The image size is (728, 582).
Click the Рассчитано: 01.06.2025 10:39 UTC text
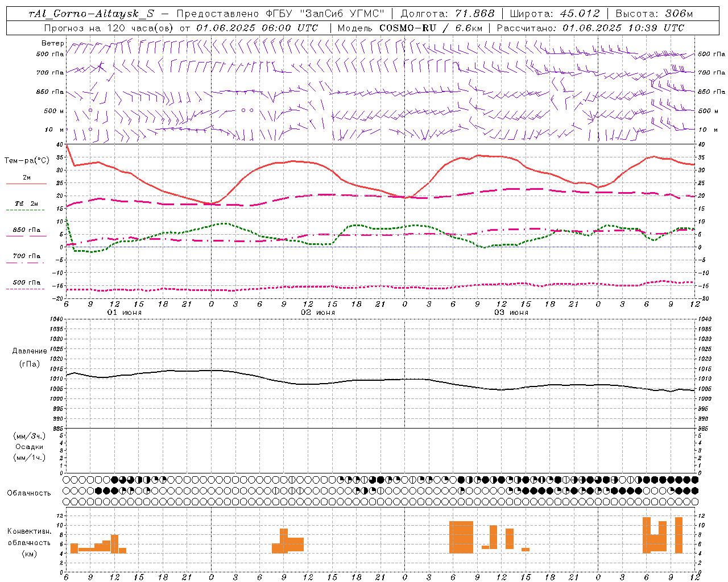(x=590, y=28)
